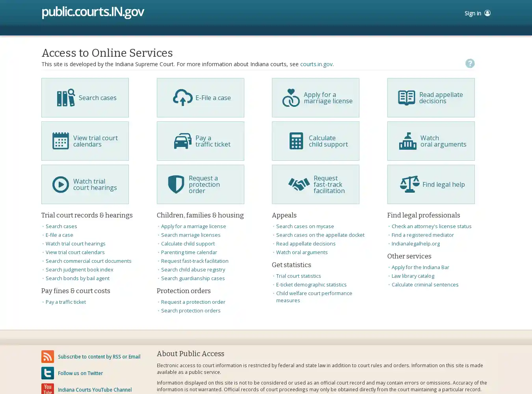Click 'Subscribe to content by RSS or Email'

[x=99, y=357]
